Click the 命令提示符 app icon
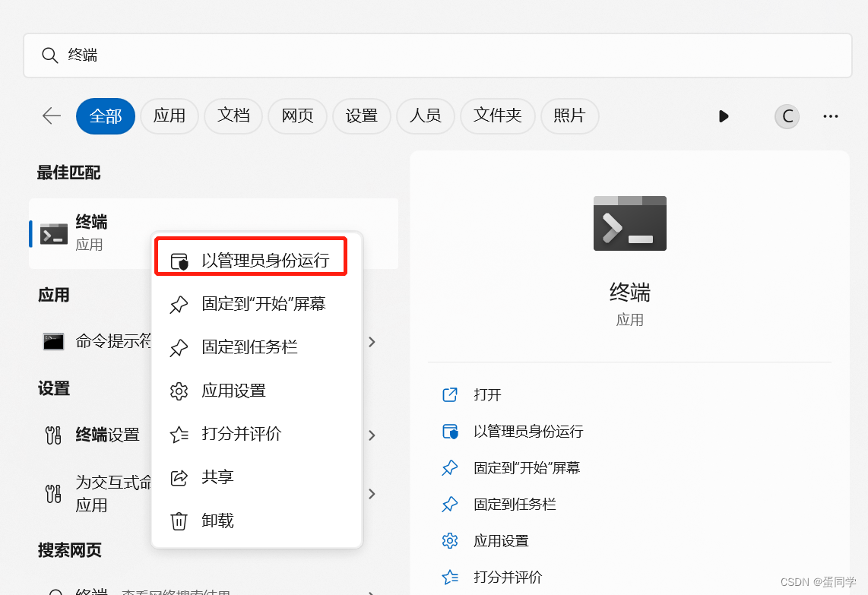The image size is (868, 595). tap(53, 341)
